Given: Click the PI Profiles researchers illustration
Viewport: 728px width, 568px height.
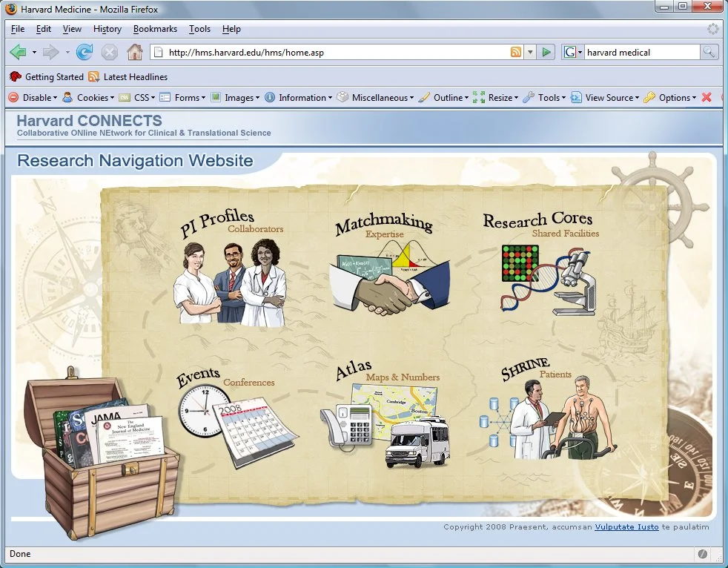Looking at the screenshot, I should tap(231, 283).
